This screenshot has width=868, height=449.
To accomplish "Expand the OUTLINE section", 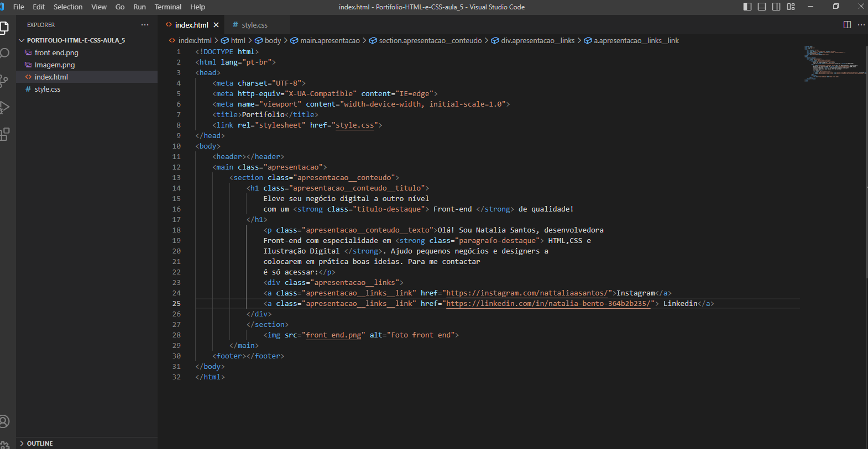I will 87,443.
